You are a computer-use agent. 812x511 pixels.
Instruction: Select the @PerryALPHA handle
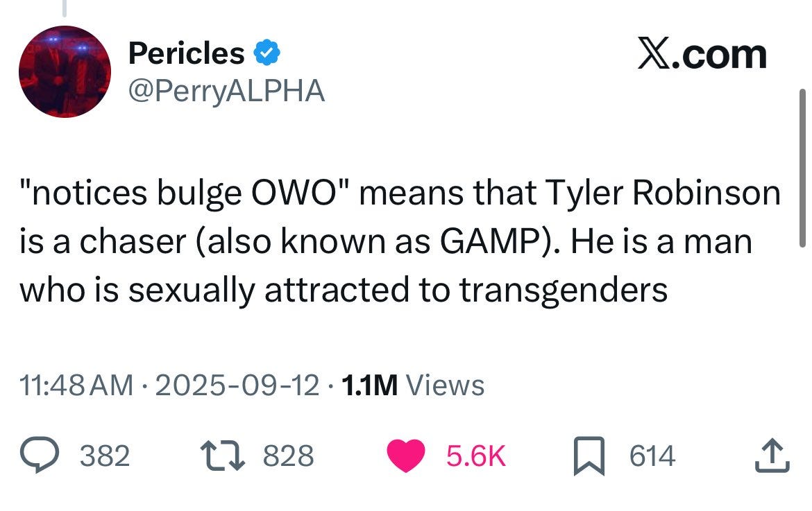tap(226, 90)
